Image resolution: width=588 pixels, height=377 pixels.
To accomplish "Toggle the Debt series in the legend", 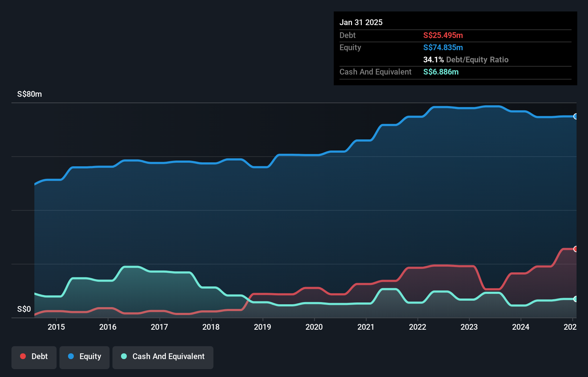I will pos(34,357).
